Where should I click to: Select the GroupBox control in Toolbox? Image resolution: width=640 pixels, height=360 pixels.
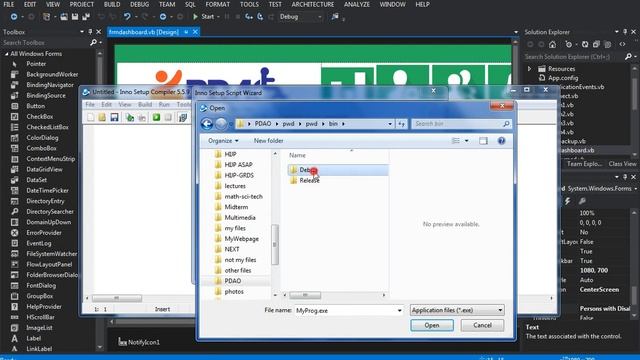[40, 296]
